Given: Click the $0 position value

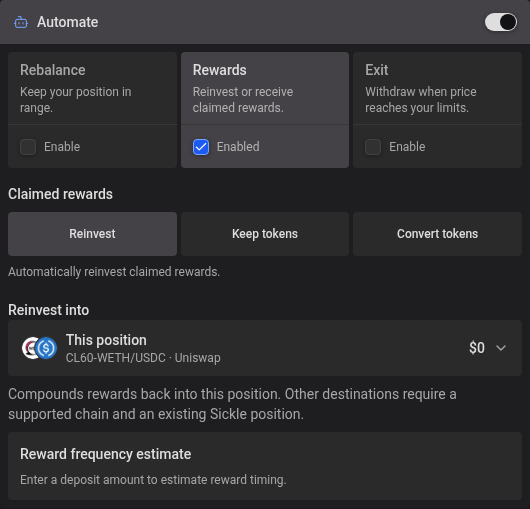Looking at the screenshot, I should (x=477, y=348).
